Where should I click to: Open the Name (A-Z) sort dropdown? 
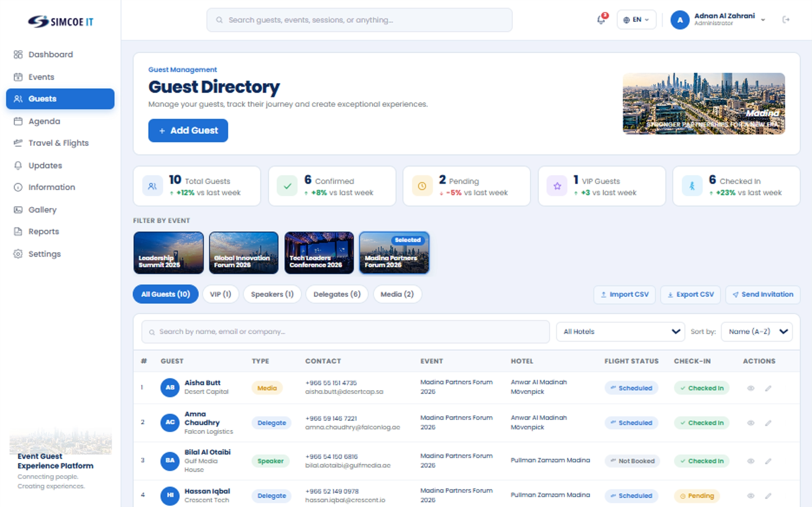click(x=757, y=332)
